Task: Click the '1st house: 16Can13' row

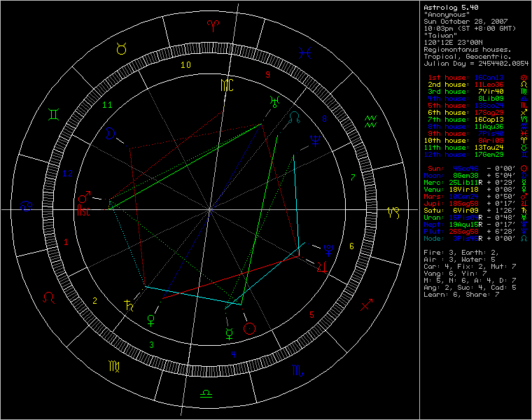Action: click(465, 78)
